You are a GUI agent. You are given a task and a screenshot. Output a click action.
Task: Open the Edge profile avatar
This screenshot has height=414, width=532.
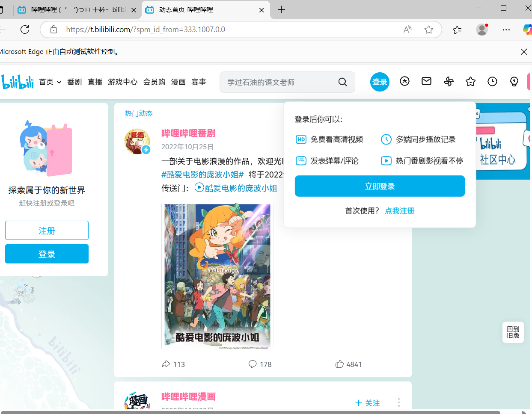482,30
